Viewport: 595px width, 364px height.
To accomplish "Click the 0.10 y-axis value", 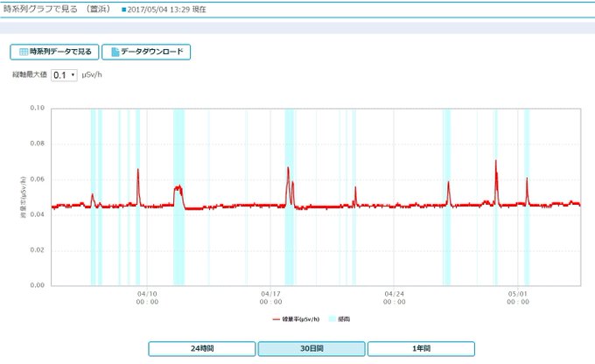I will click(37, 108).
